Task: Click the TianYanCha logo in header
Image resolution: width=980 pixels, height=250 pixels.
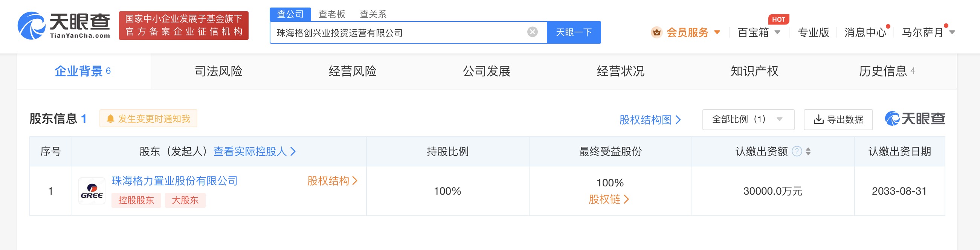Action: click(64, 26)
